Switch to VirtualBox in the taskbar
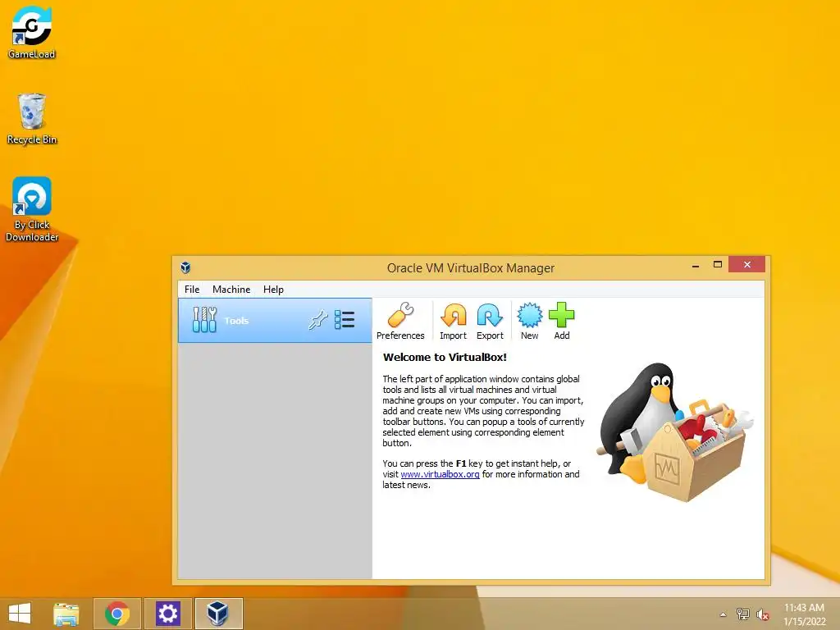840x630 pixels. (218, 614)
